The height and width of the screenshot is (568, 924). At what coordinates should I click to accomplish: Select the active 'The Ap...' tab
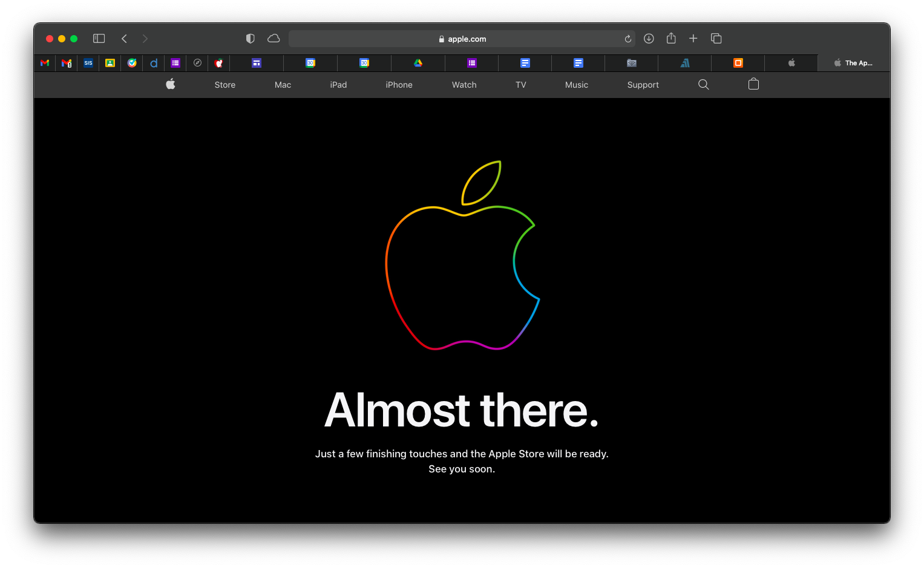tap(853, 63)
